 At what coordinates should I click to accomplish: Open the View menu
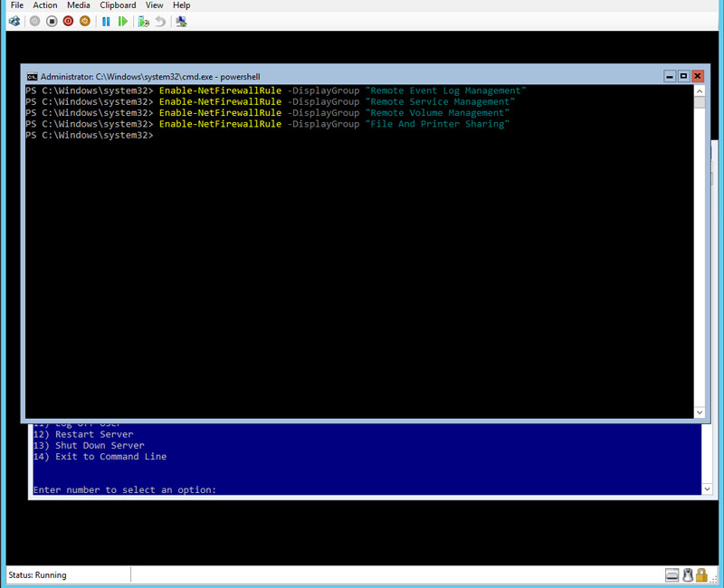click(155, 5)
